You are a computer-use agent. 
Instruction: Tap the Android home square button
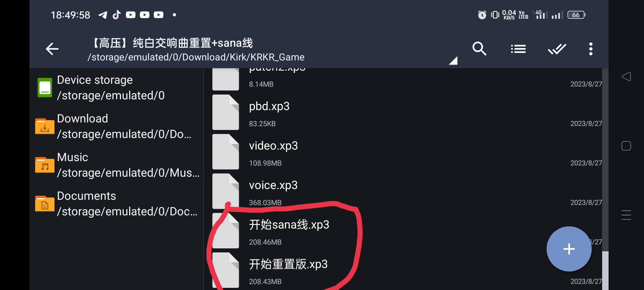(626, 146)
